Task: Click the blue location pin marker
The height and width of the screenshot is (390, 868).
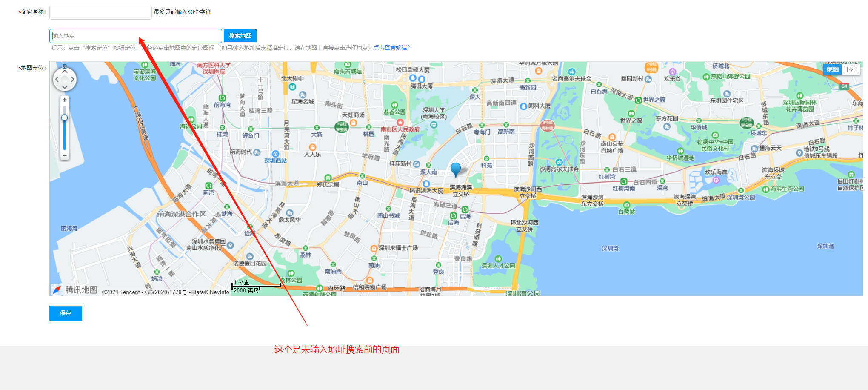Action: [456, 169]
